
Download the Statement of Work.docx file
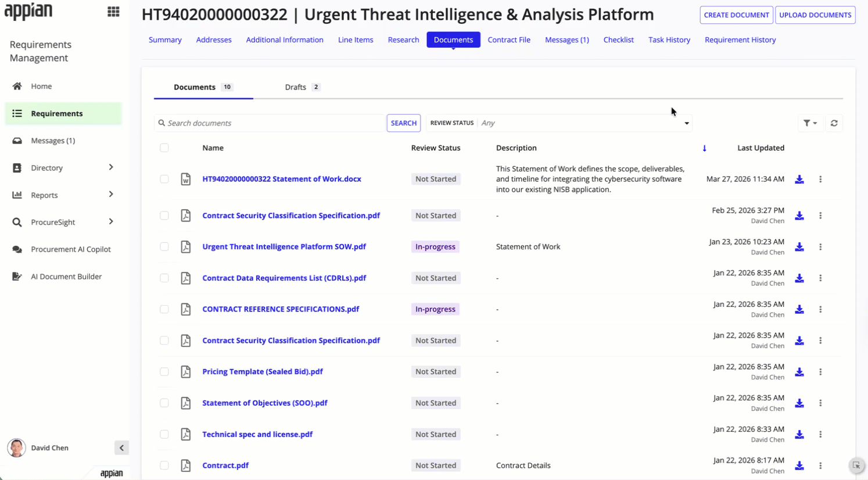click(799, 180)
